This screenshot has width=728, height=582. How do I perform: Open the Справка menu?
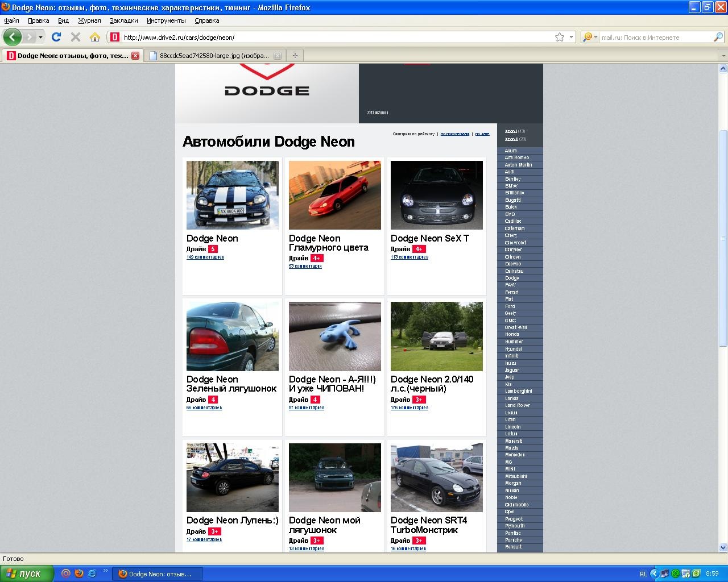206,20
